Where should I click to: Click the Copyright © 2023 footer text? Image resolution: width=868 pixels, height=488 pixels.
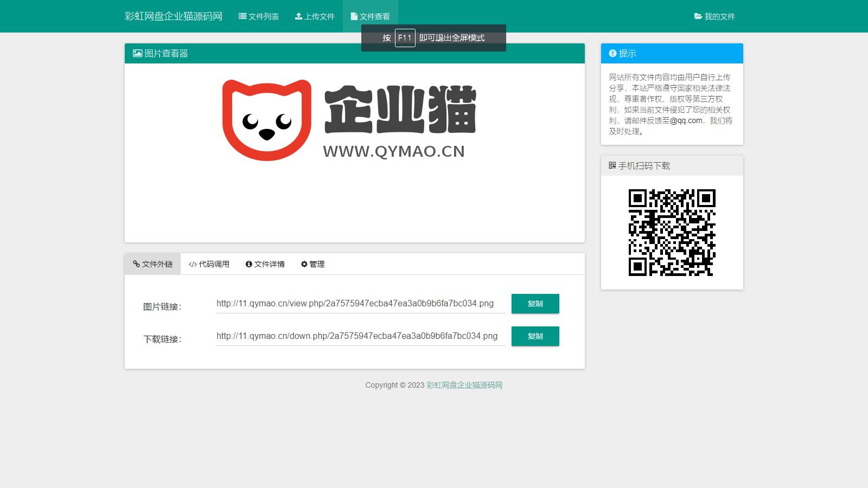coord(394,385)
